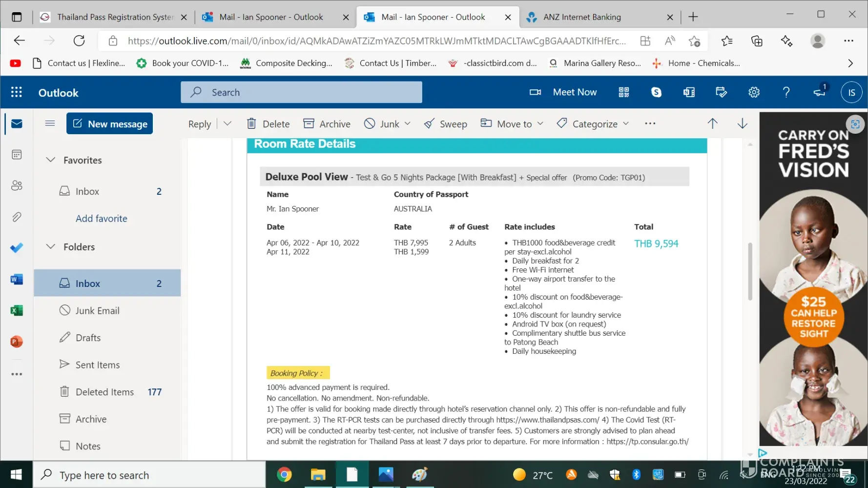The height and width of the screenshot is (488, 868).
Task: Open Skype from the Outlook header
Action: coord(656,92)
